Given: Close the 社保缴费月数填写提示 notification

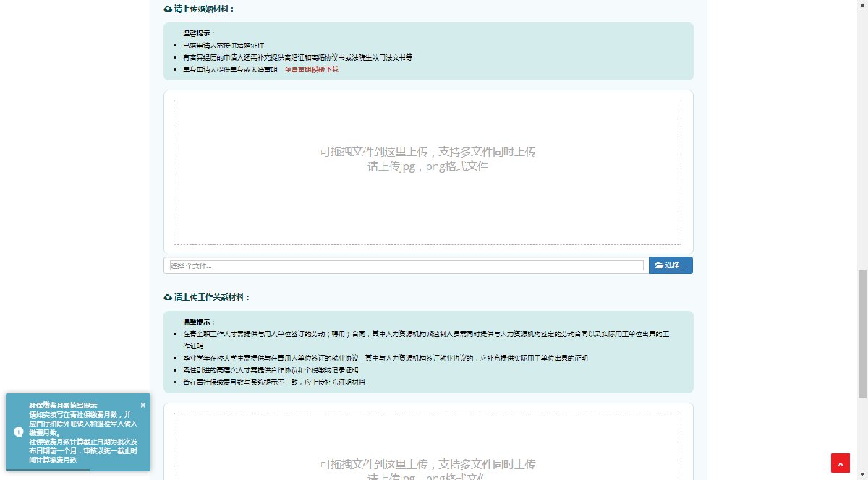Looking at the screenshot, I should click(143, 405).
